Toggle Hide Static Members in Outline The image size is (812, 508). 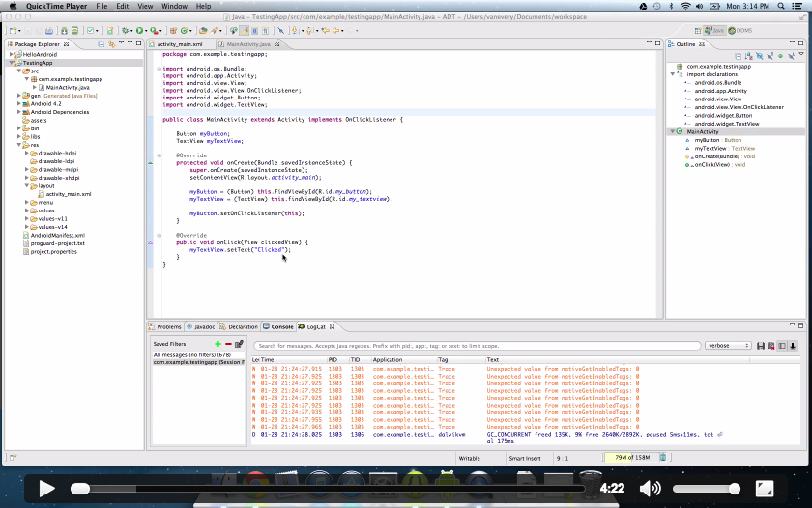click(x=770, y=56)
